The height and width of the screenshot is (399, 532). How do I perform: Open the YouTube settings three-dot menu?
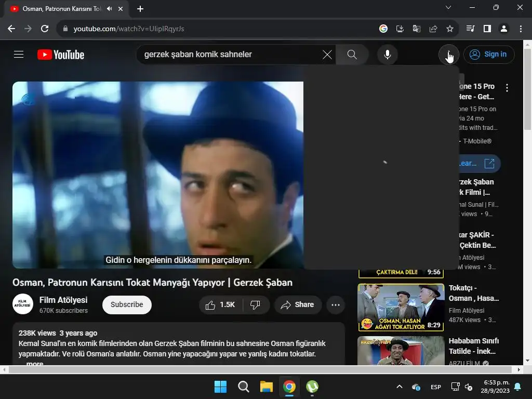click(x=448, y=54)
